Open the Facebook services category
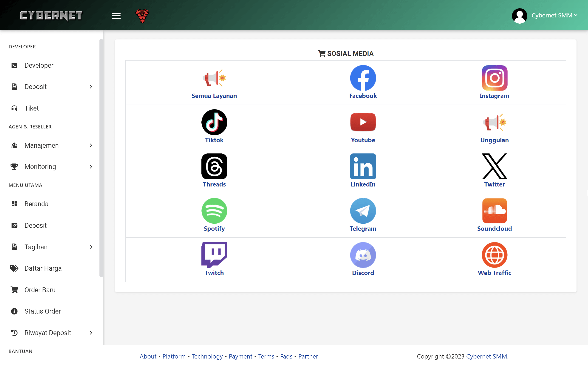This screenshot has width=588, height=367. [363, 83]
